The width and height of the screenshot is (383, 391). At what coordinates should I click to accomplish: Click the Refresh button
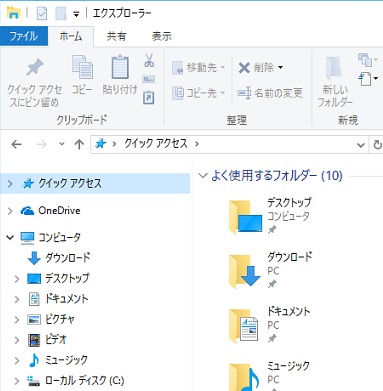tap(377, 145)
